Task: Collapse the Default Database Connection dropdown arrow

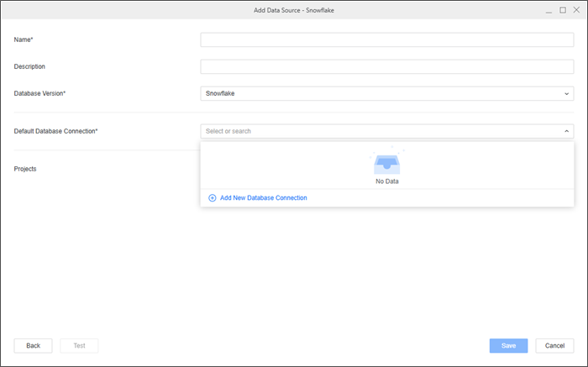Action: [567, 131]
